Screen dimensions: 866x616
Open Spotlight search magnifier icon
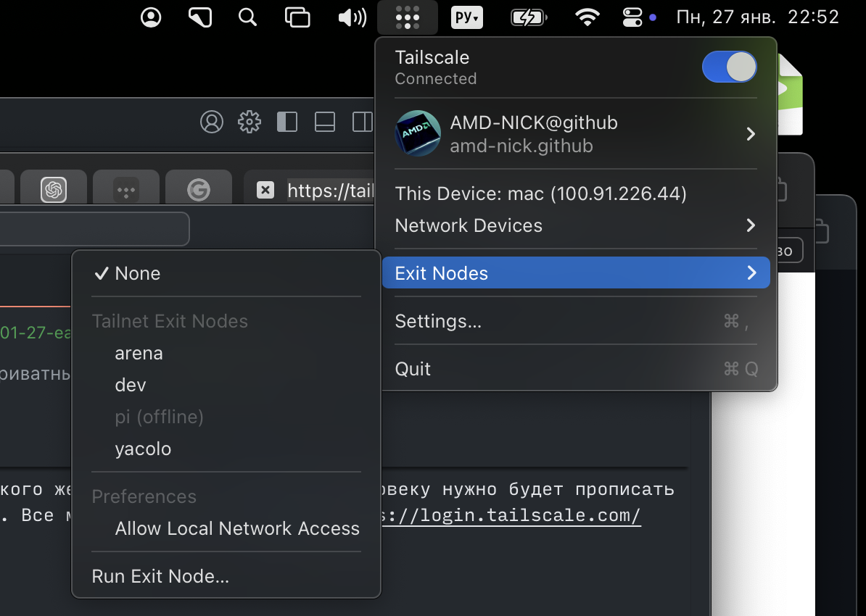(x=248, y=17)
